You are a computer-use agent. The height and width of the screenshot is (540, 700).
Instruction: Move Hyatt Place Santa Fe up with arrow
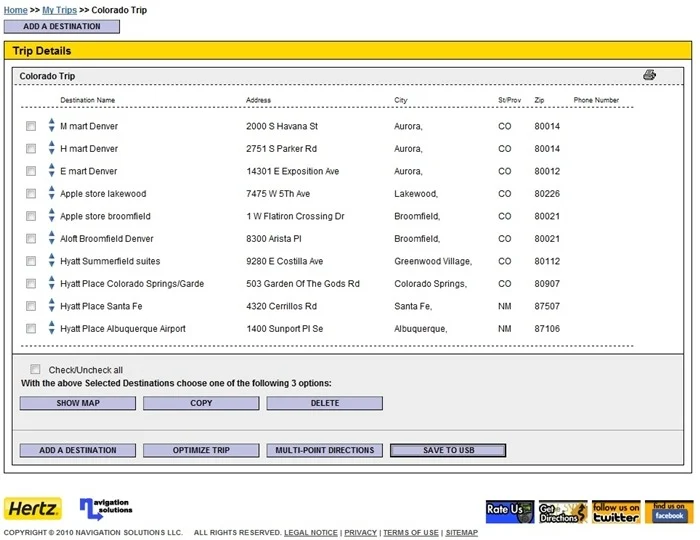[52, 301]
